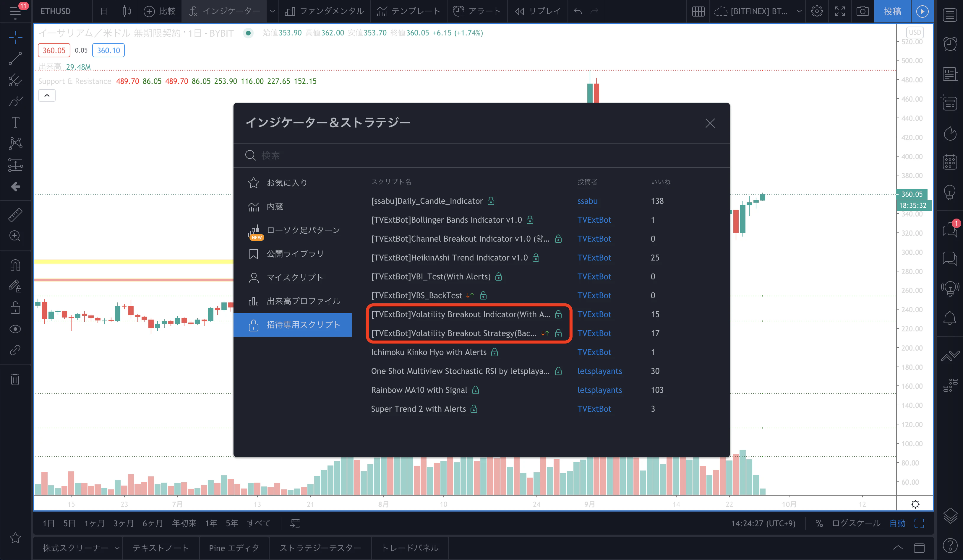
Task: Select the 3ヶ月 date range
Action: click(124, 523)
